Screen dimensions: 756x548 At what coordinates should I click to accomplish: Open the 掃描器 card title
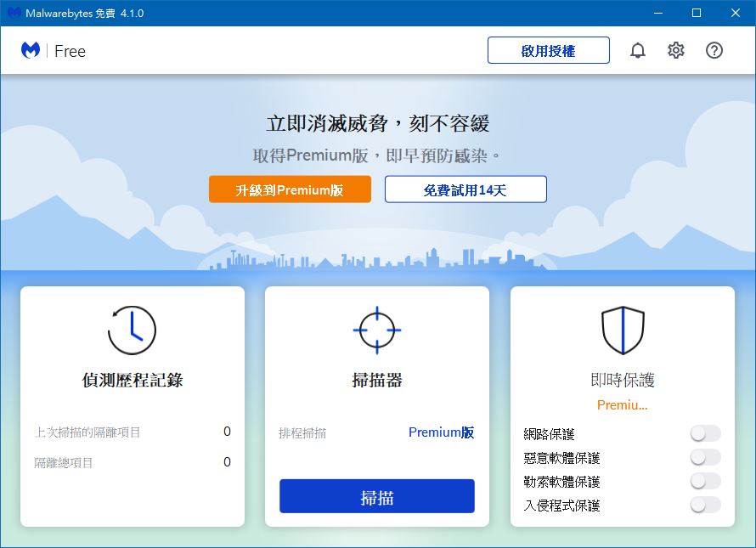point(377,380)
